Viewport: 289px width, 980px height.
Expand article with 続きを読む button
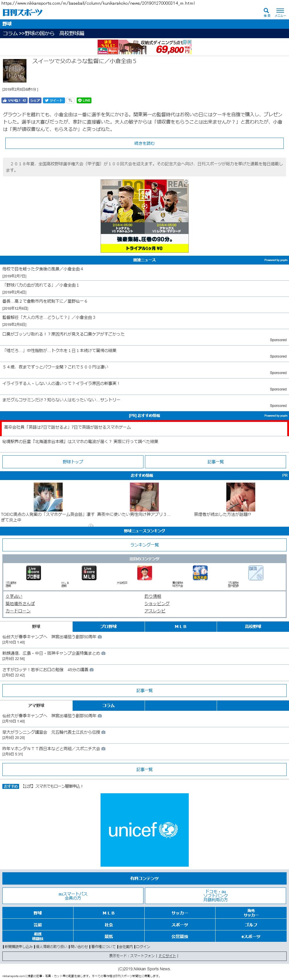[x=144, y=144]
